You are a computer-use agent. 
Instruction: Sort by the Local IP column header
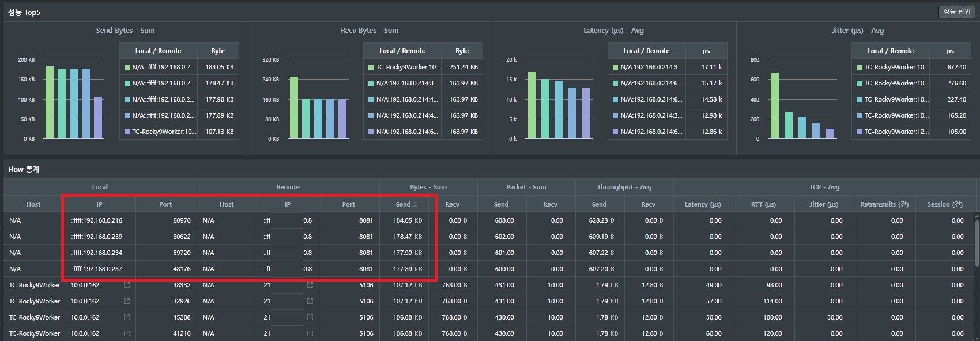[x=100, y=204]
